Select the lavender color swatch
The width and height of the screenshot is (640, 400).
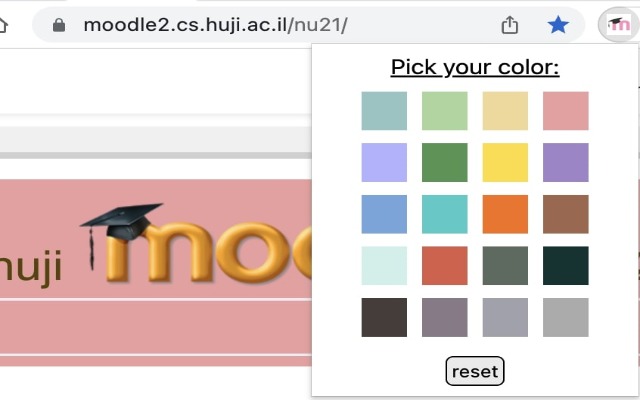(x=384, y=162)
